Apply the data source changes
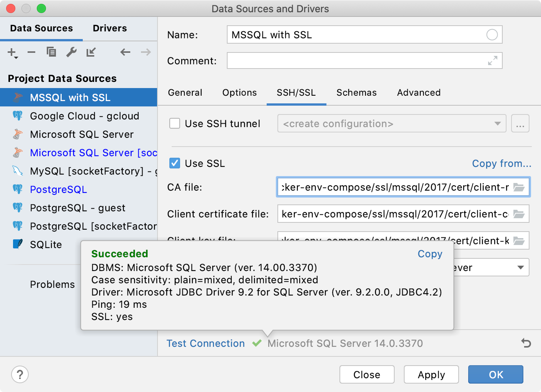This screenshot has height=392, width=541. (x=431, y=374)
